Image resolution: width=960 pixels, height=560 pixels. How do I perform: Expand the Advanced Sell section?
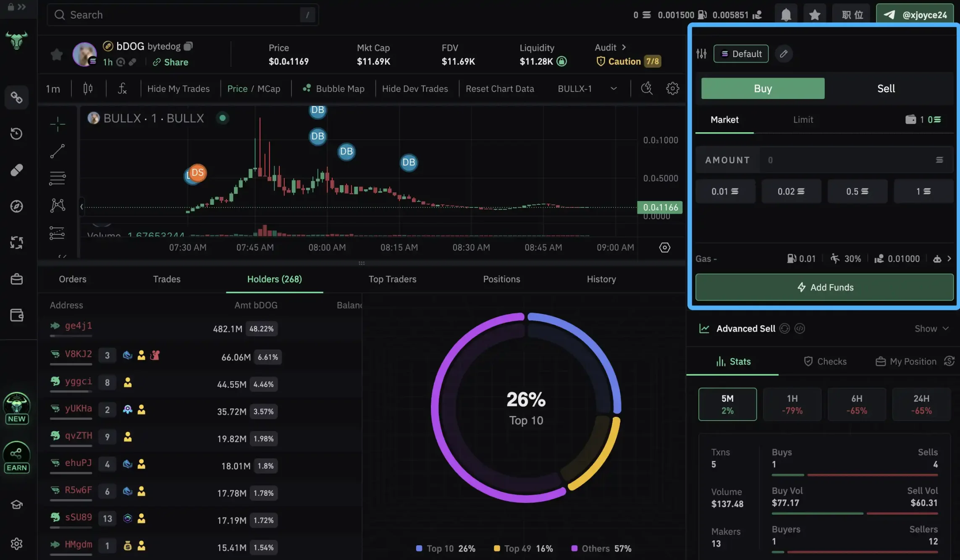point(931,328)
